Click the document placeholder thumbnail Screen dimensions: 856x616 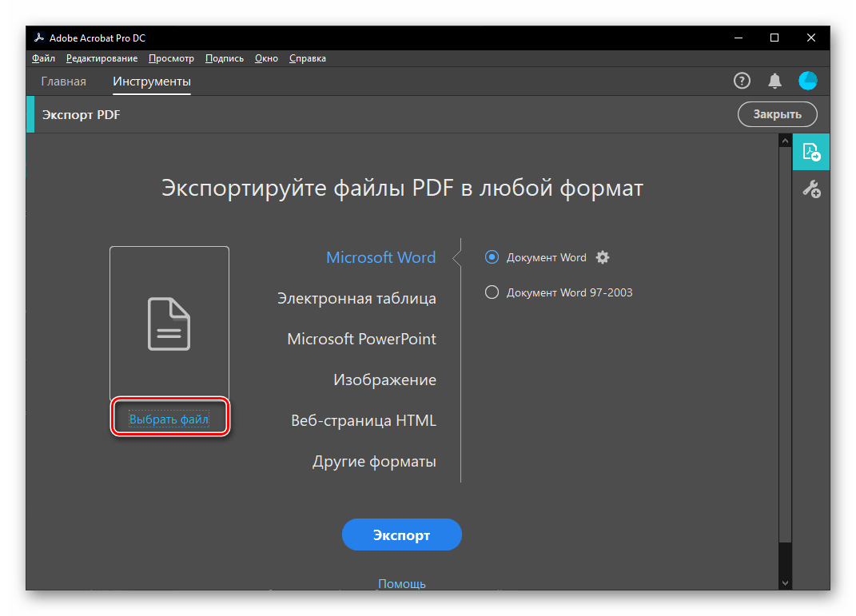[x=169, y=324]
